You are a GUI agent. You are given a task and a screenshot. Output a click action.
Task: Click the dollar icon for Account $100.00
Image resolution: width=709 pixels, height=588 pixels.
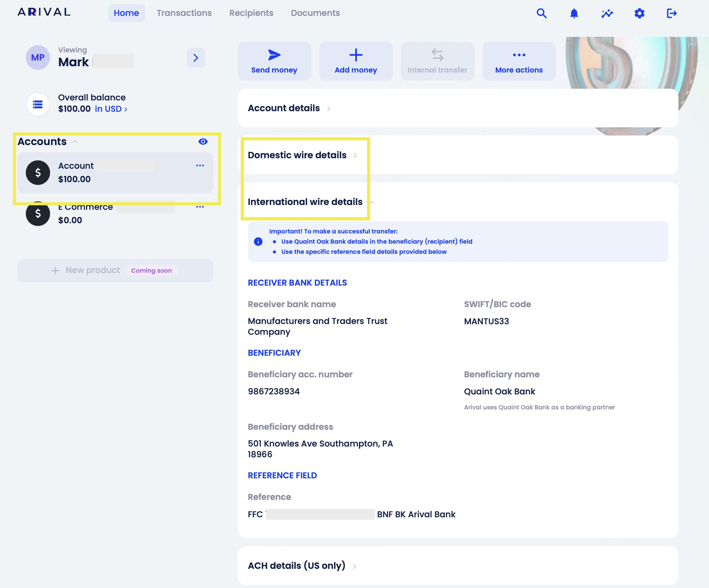pos(38,172)
